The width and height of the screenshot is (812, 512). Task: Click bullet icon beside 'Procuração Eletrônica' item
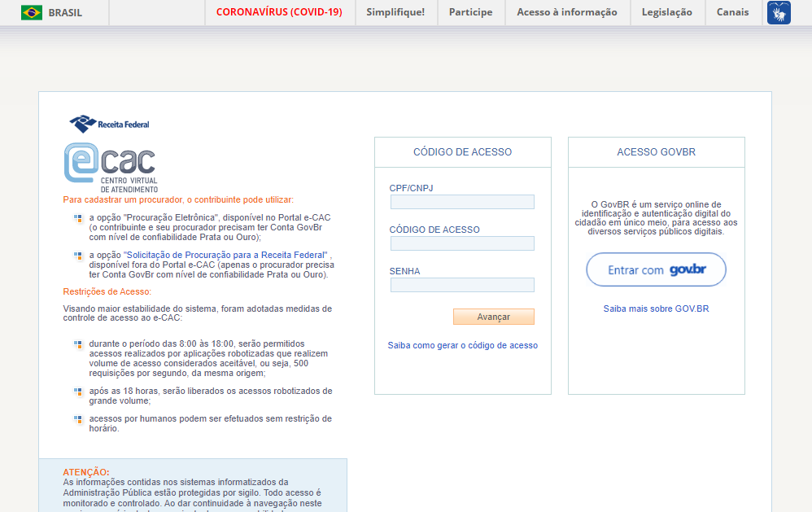pyautogui.click(x=78, y=218)
